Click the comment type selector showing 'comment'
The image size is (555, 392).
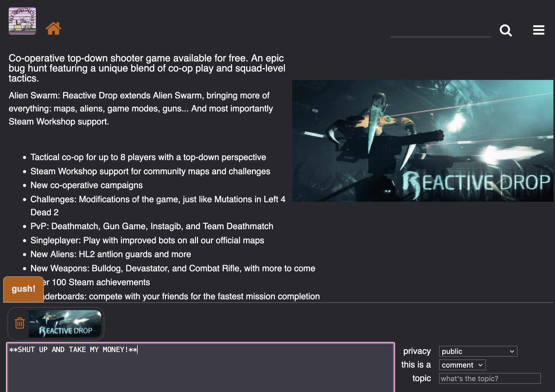461,365
